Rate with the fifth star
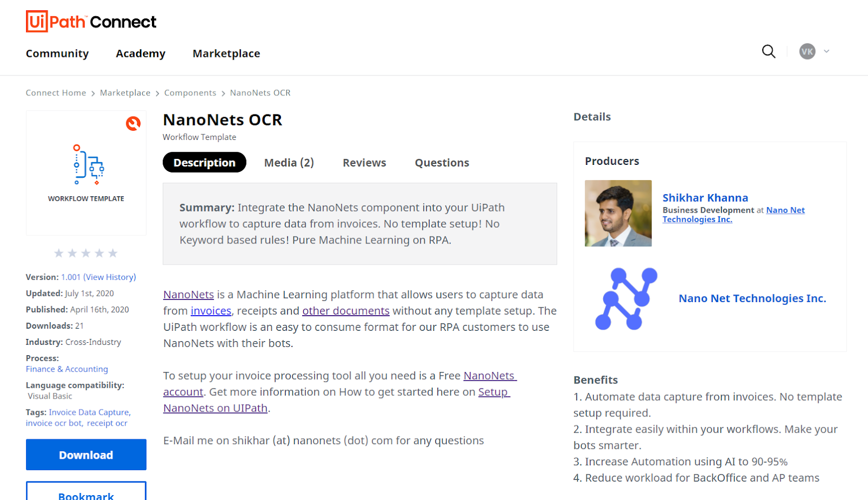 pos(113,253)
